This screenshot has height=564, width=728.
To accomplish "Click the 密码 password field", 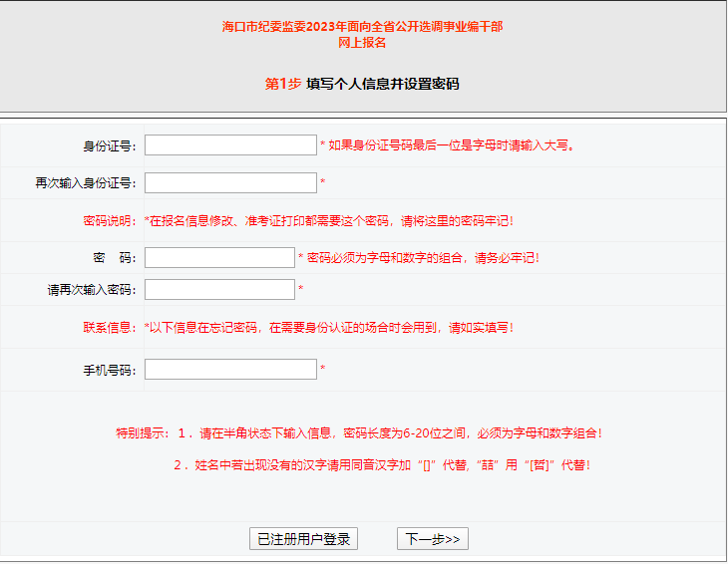I will point(219,258).
